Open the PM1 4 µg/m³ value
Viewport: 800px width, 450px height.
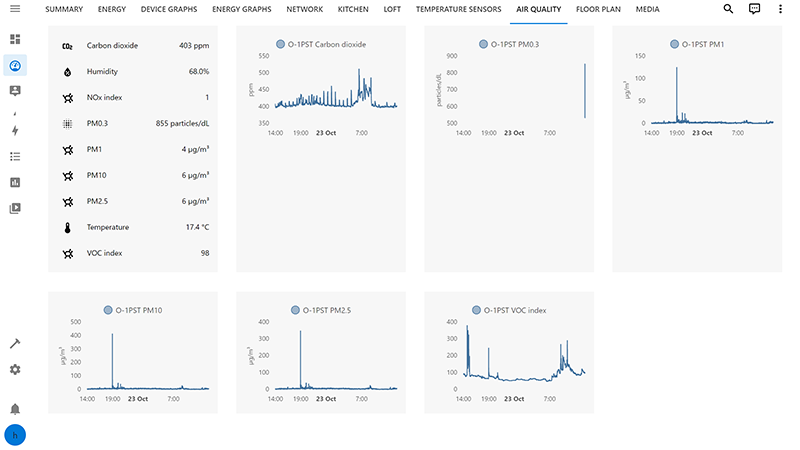pyautogui.click(x=195, y=149)
